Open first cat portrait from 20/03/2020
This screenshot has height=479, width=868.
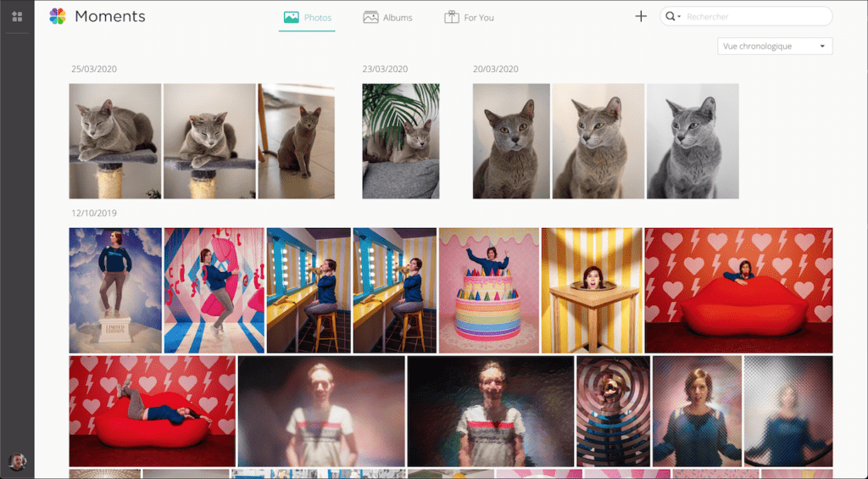(x=511, y=142)
